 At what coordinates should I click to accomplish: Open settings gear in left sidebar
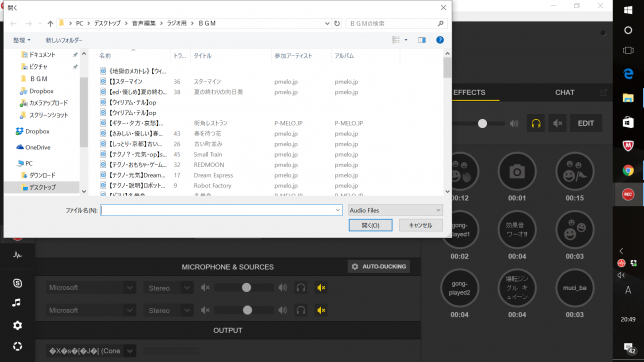point(17,325)
